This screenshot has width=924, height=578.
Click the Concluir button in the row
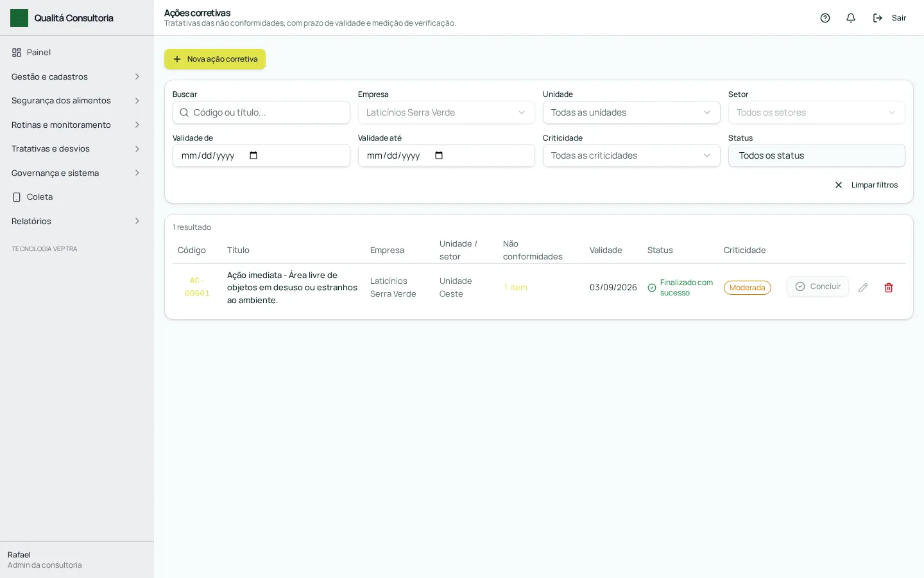point(817,286)
